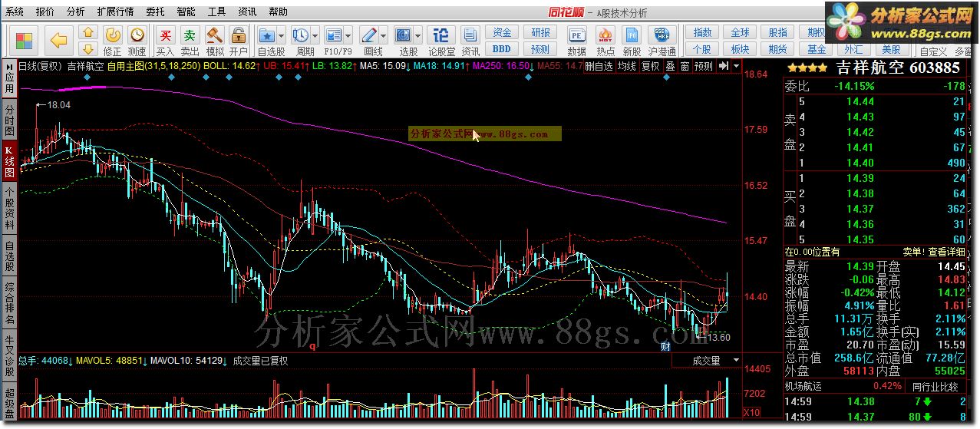Viewport: 980px width, 429px height.
Task: Click the 全球 button
Action: (740, 33)
